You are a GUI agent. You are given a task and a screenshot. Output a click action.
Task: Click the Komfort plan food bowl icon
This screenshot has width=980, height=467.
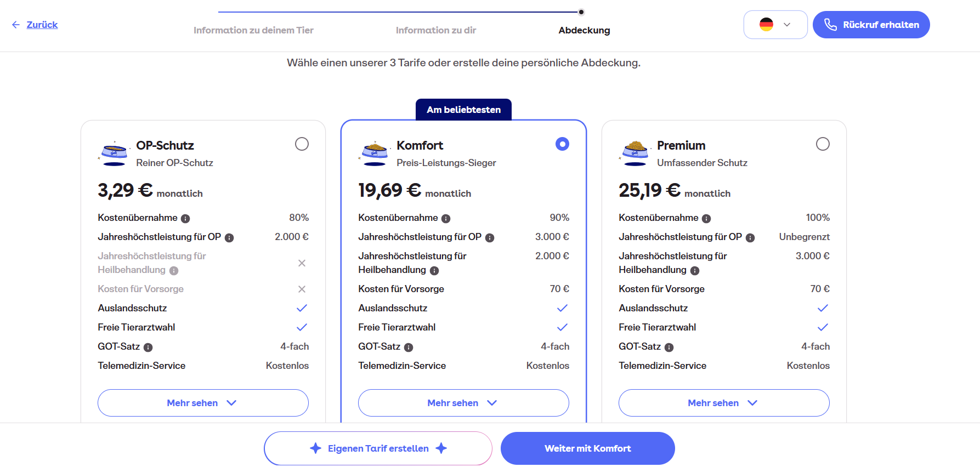point(375,153)
